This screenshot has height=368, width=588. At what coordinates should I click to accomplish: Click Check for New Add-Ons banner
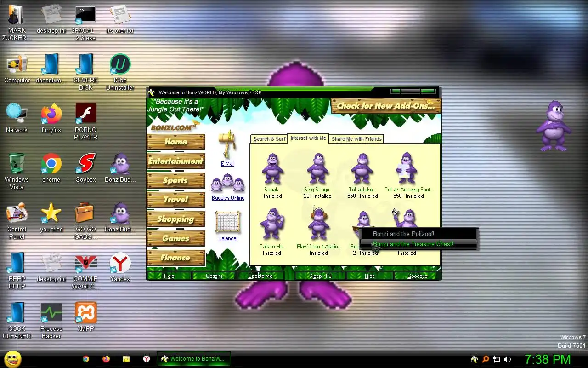click(386, 106)
